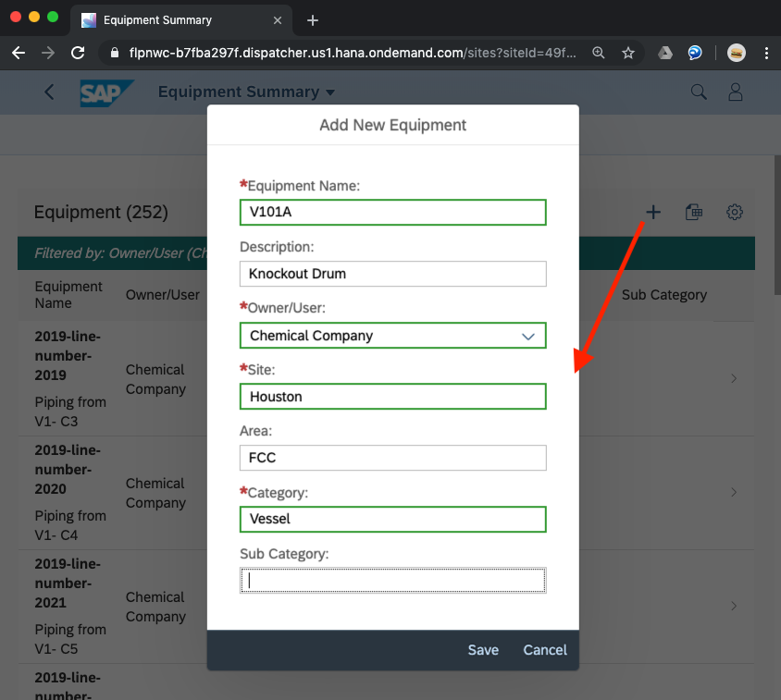This screenshot has height=700, width=781.
Task: Click the Piping from V1- C4 description
Action: pos(70,525)
